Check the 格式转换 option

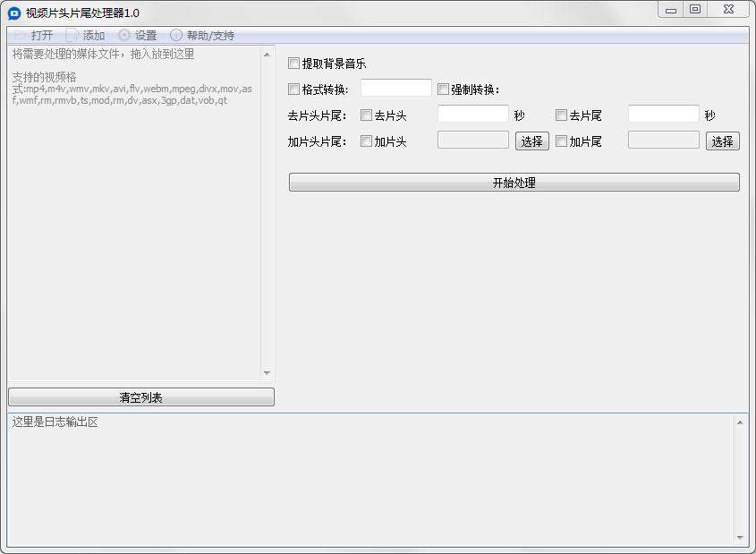(x=293, y=89)
